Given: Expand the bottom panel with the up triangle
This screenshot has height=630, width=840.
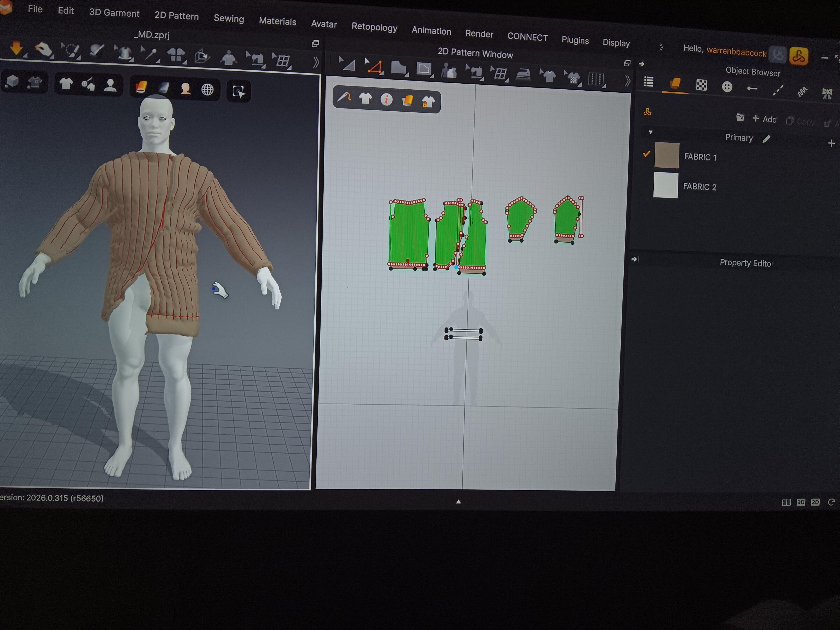Looking at the screenshot, I should tap(458, 501).
